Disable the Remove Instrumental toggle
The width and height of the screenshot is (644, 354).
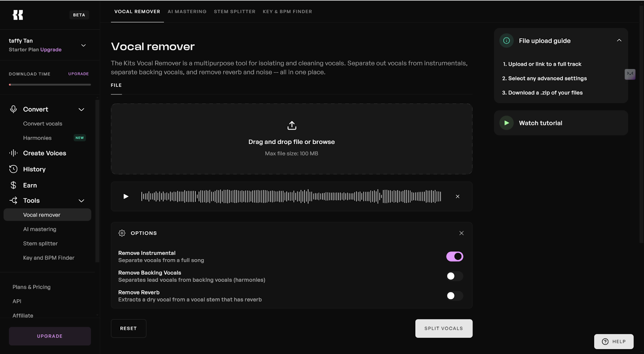pos(455,256)
